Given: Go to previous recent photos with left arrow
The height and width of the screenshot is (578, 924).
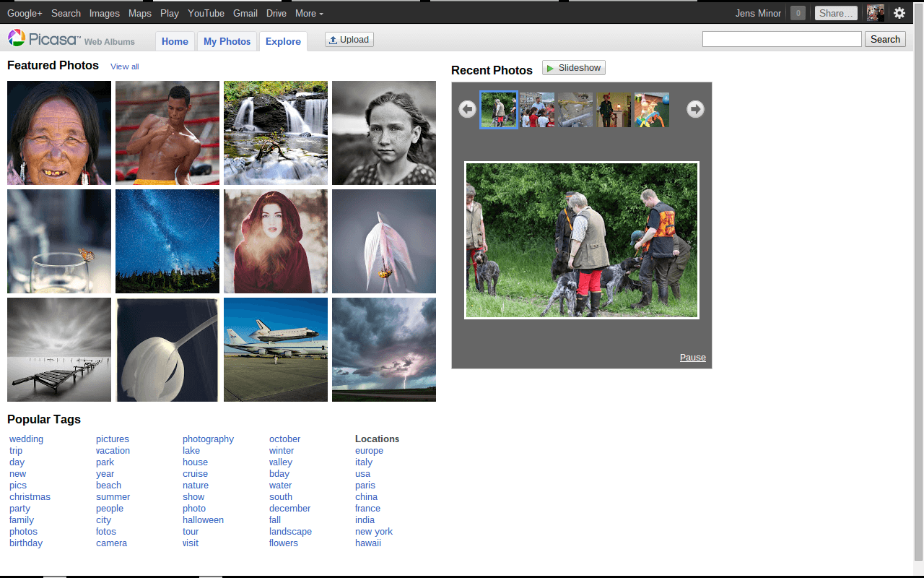Looking at the screenshot, I should click(468, 109).
